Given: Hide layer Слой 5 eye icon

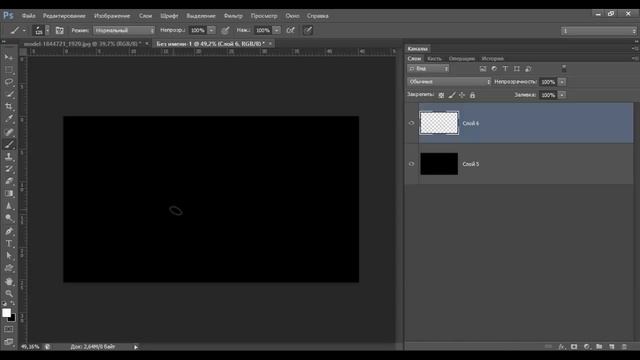Looking at the screenshot, I should pyautogui.click(x=411, y=164).
